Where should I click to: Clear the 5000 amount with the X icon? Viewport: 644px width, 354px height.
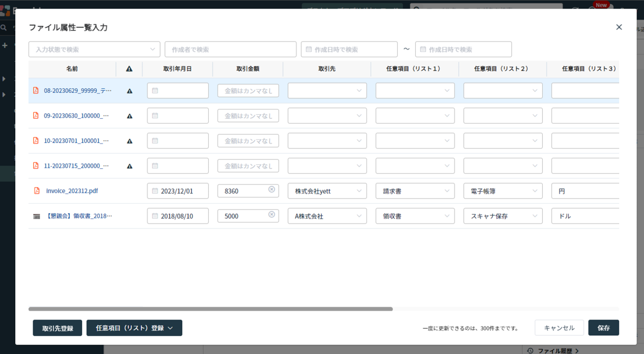[272, 214]
